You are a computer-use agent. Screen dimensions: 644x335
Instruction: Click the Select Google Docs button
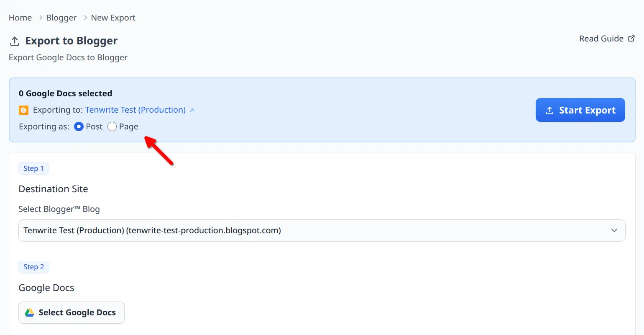point(71,312)
